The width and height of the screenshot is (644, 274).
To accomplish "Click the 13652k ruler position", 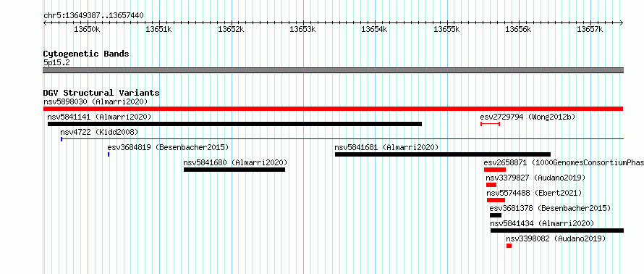I will coord(232,29).
